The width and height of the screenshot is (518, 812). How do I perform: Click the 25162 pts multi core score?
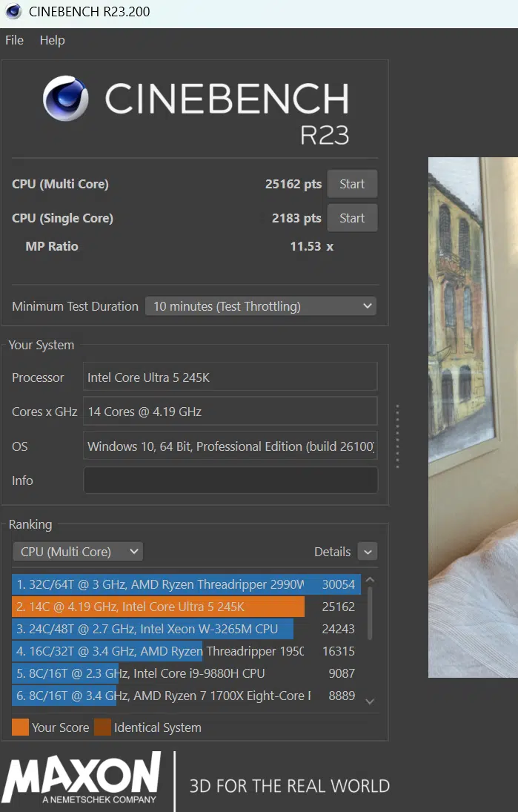(293, 184)
